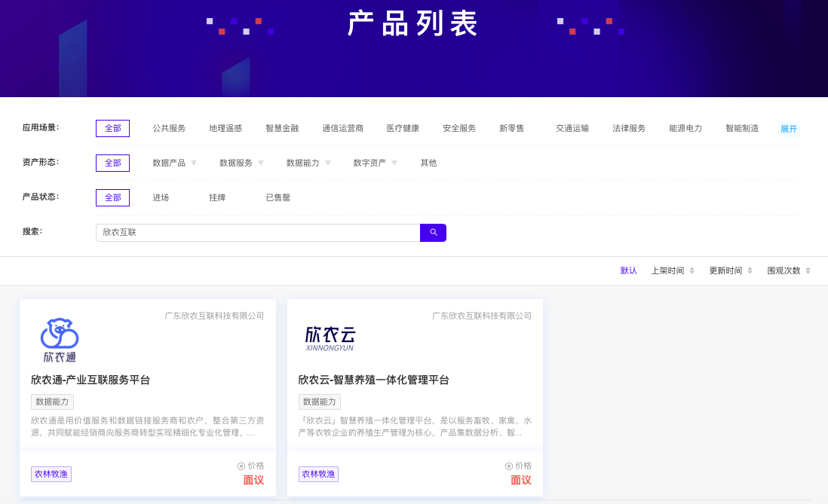The width and height of the screenshot is (828, 504).
Task: Sort results by 上架时间
Action: (x=667, y=270)
